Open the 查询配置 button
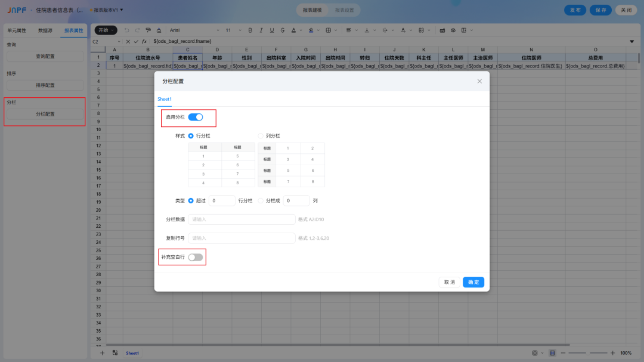644x362 pixels. pyautogui.click(x=45, y=56)
